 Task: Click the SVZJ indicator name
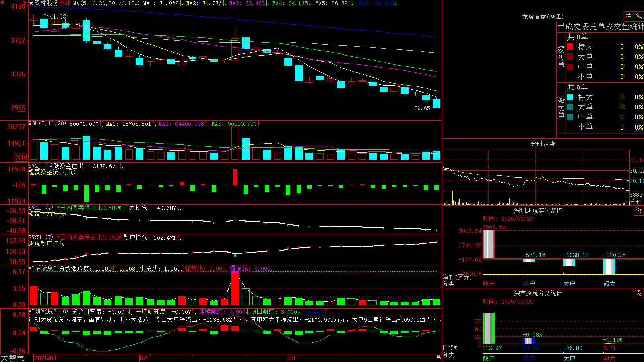click(35, 166)
